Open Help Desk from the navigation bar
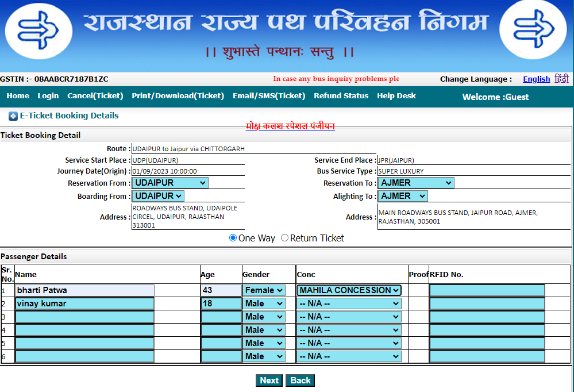574x392 pixels. (396, 96)
